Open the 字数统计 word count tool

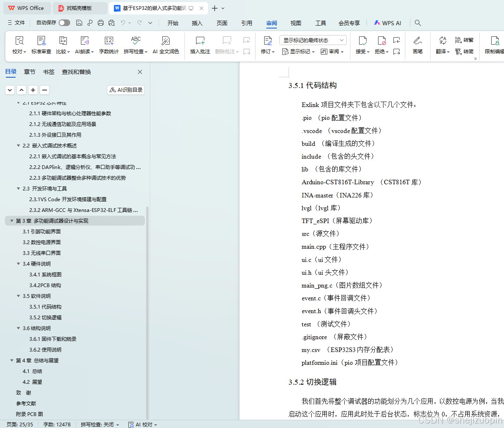click(x=109, y=45)
